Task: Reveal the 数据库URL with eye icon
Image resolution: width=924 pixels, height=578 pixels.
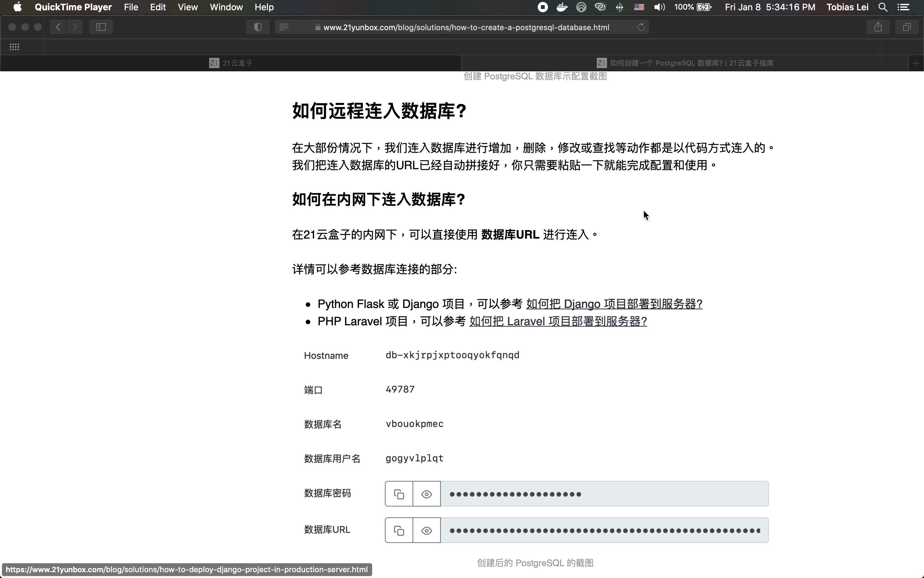Action: tap(426, 530)
